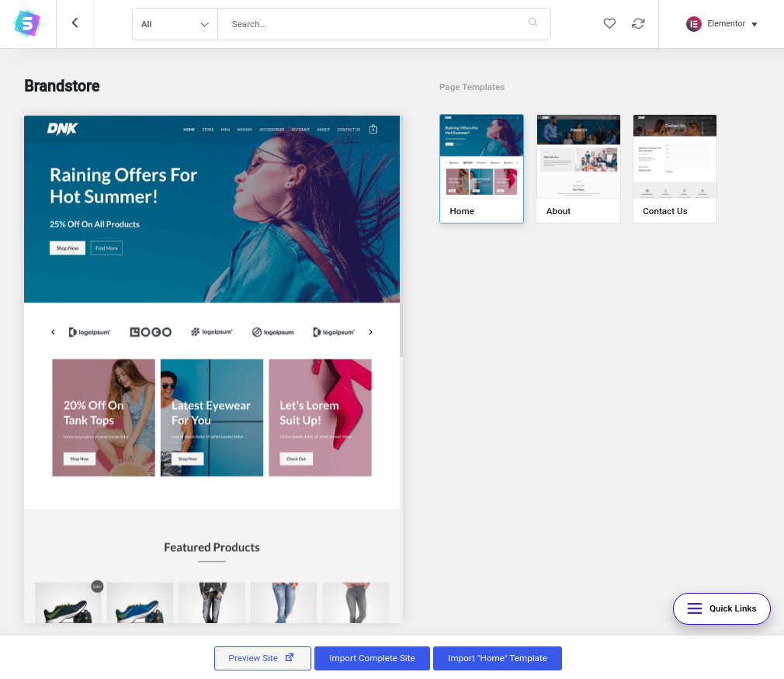Click the DNK logo in the preview
The height and width of the screenshot is (679, 784).
(63, 129)
